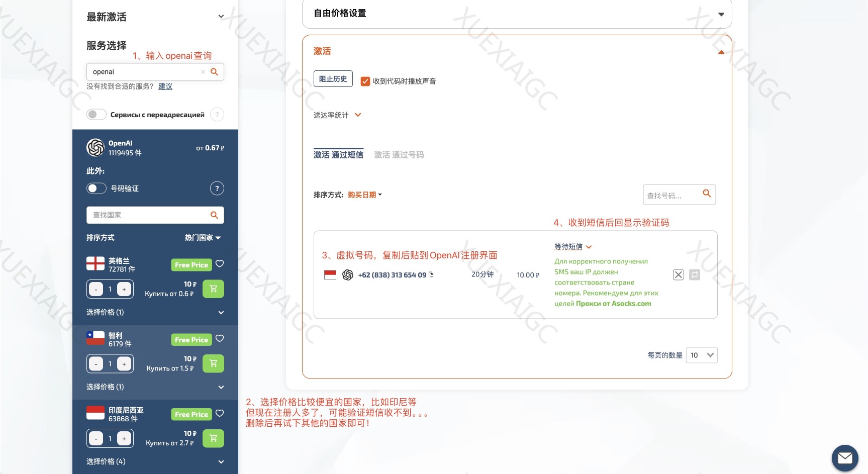868x474 pixels.
Task: Clear the openai search text
Action: click(203, 72)
